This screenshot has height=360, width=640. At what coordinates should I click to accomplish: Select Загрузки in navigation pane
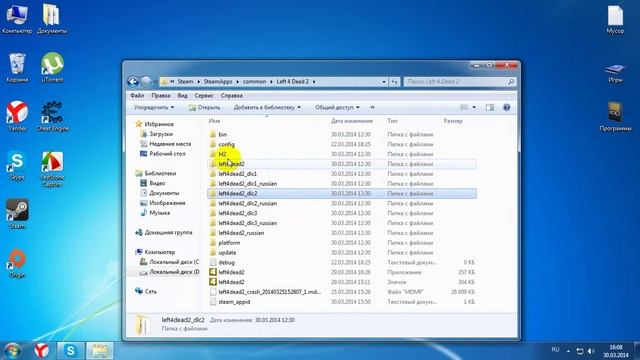157,134
